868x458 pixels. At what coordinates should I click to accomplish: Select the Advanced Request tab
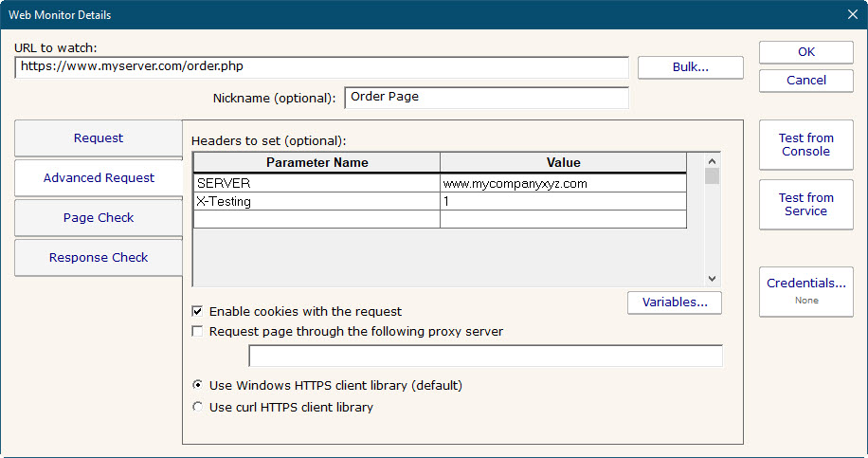99,178
